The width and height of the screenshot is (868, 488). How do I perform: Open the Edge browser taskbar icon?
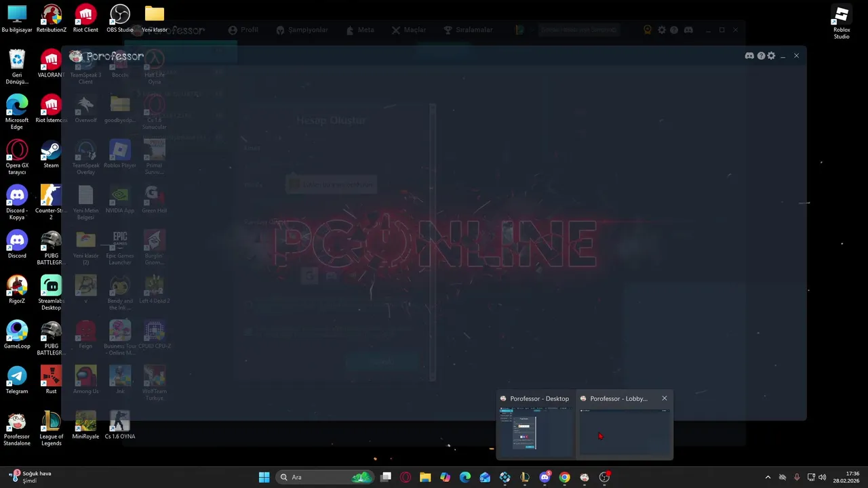click(465, 477)
